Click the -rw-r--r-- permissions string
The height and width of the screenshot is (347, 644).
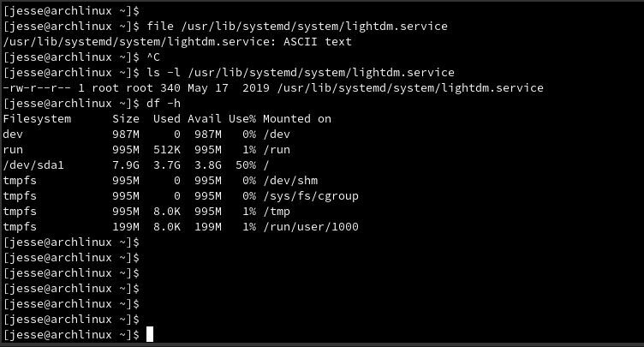click(x=37, y=88)
